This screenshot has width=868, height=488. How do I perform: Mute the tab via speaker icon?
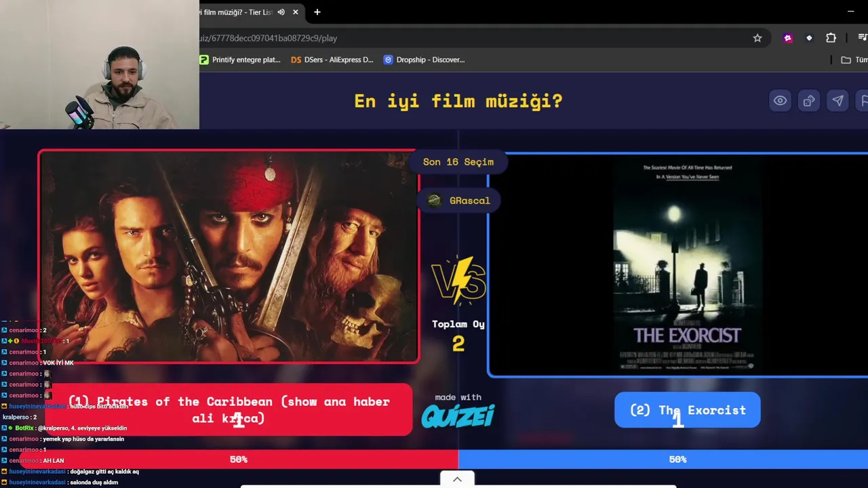tap(281, 12)
